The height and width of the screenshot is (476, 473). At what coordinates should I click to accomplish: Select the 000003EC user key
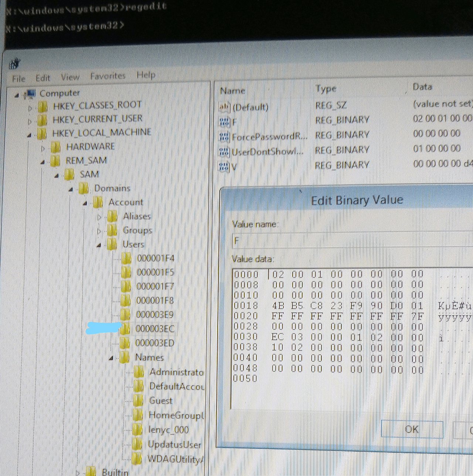click(x=154, y=329)
